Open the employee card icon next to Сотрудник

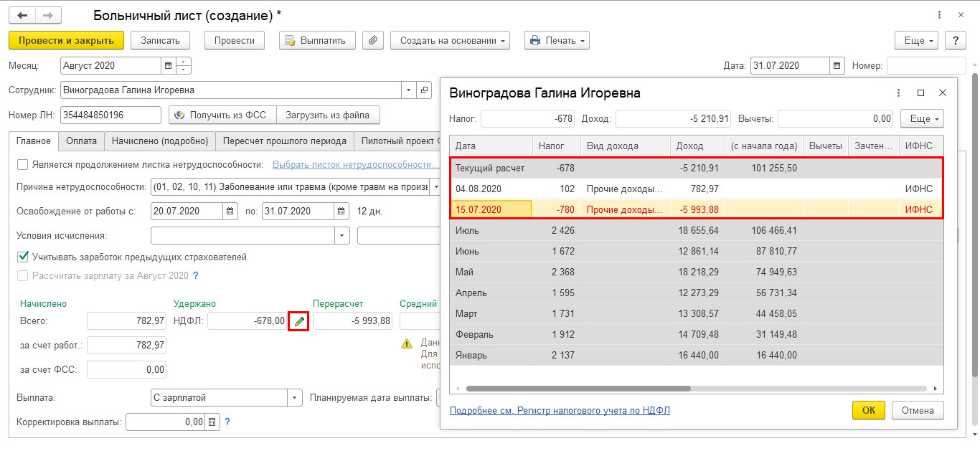425,90
